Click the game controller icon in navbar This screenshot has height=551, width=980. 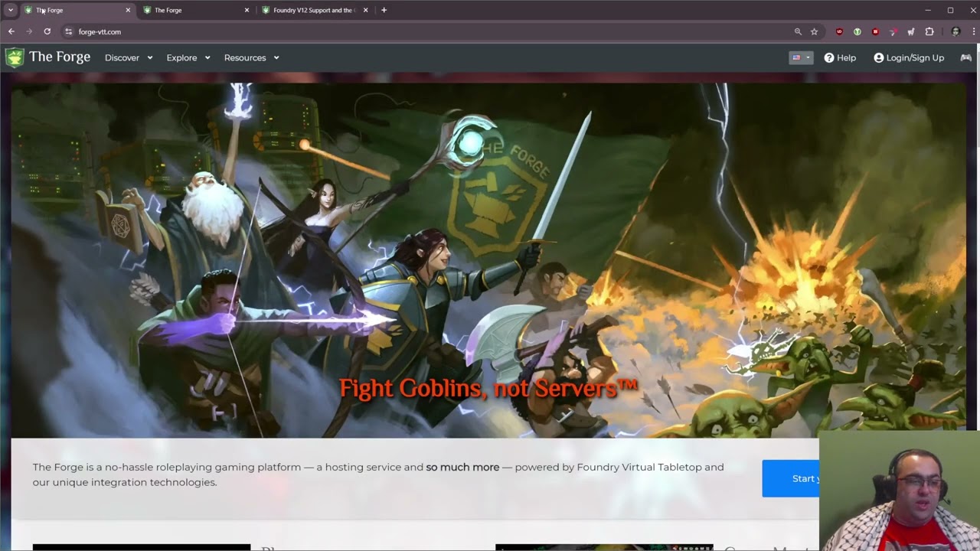(x=965, y=57)
